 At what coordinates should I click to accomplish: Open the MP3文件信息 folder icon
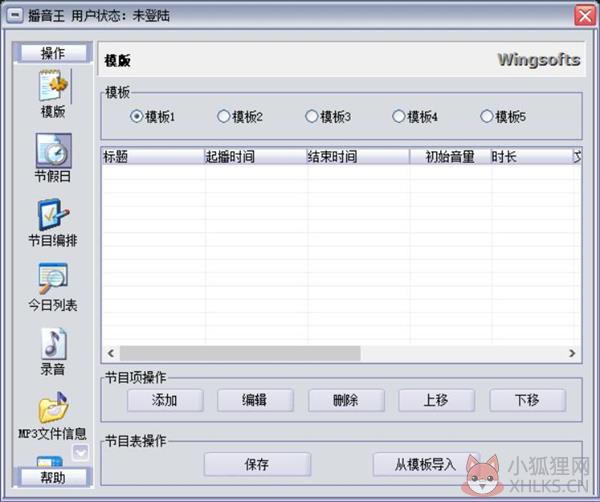click(54, 407)
